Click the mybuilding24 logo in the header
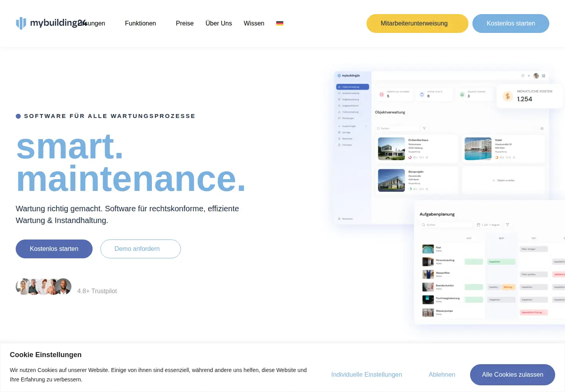Image resolution: width=565 pixels, height=392 pixels. tap(51, 23)
